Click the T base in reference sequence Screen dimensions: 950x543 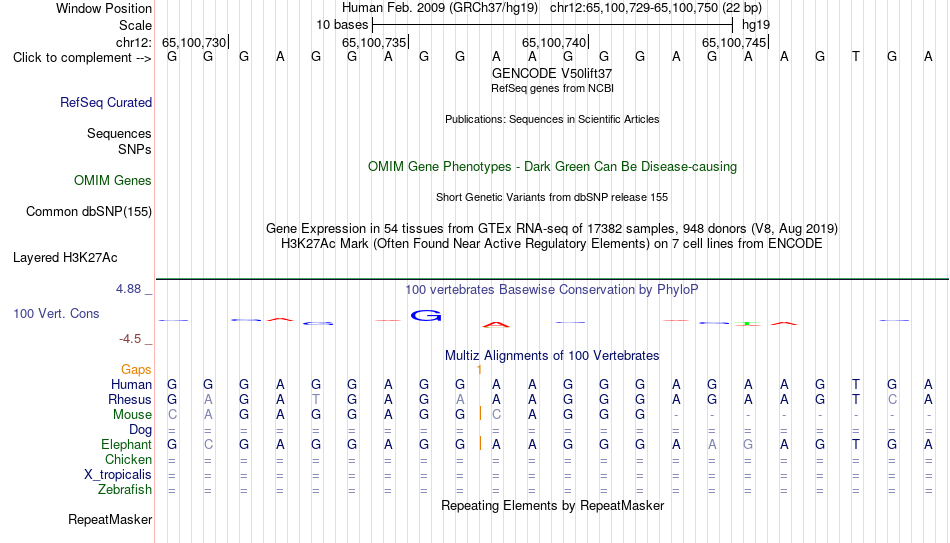click(855, 56)
